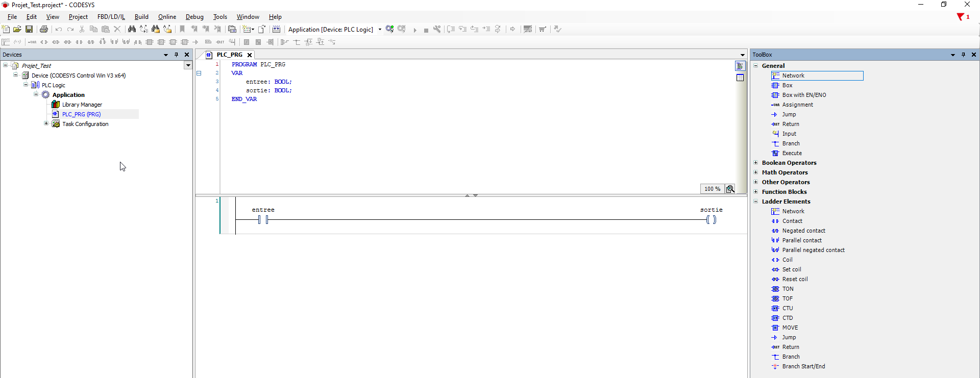Select the Negated contact ladder element
980x378 pixels.
803,231
